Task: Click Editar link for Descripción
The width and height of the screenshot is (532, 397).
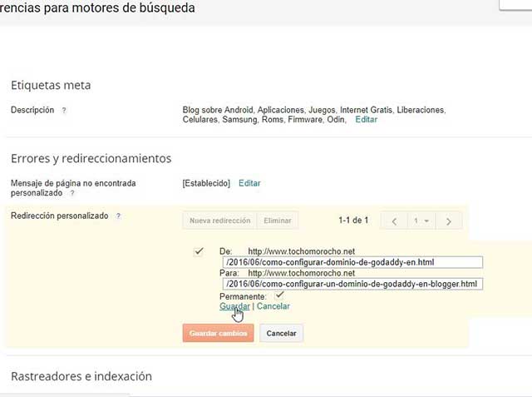Action: (x=366, y=120)
